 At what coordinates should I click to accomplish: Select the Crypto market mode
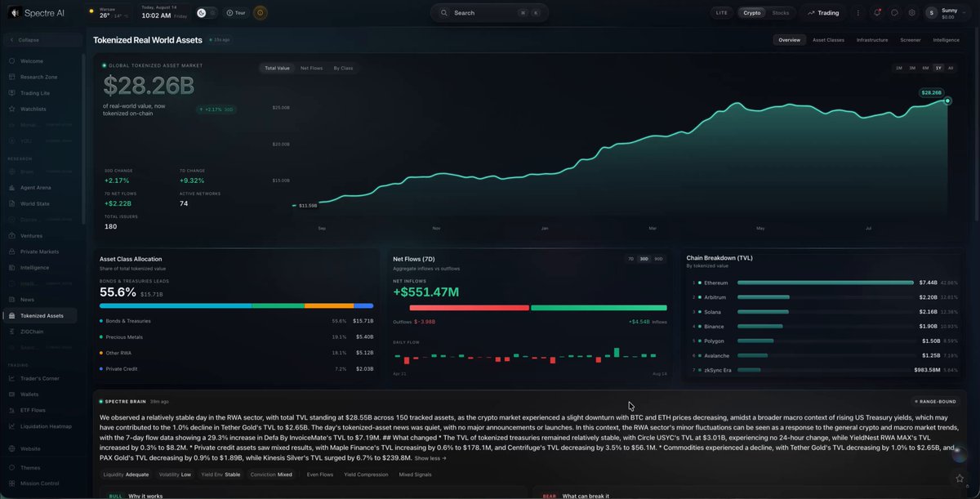tap(752, 13)
